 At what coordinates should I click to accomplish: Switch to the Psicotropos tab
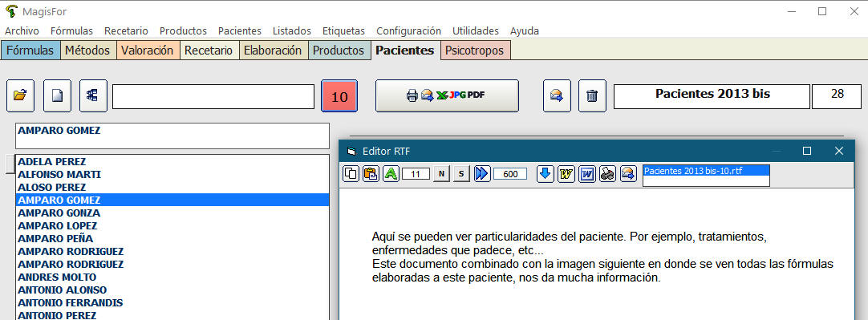[x=475, y=51]
